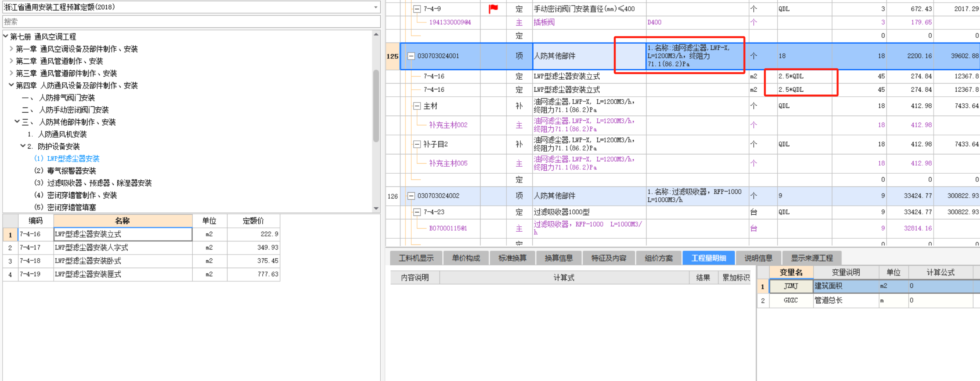Select tree item 1. 人防通风机安装

point(57,134)
